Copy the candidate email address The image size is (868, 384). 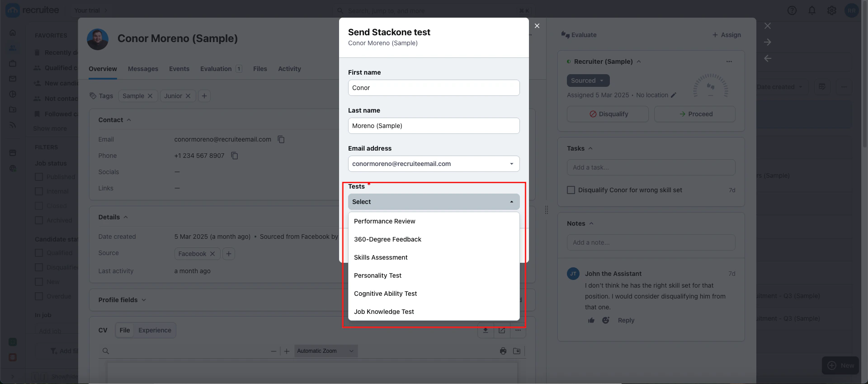[281, 139]
